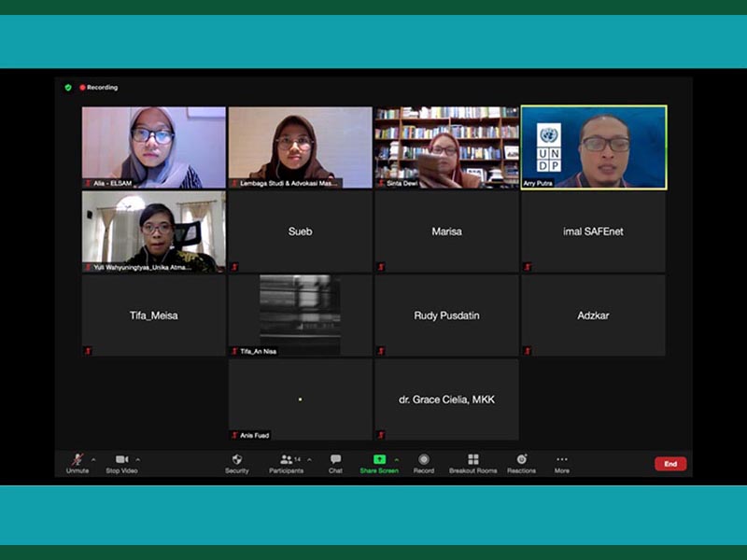This screenshot has height=560, width=747.
Task: Expand the caret next to Participants
Action: point(310,459)
